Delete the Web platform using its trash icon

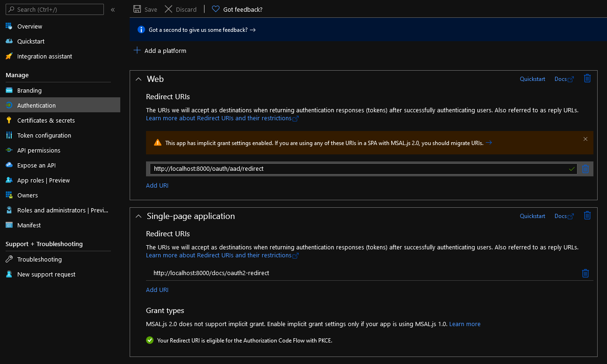tap(587, 78)
